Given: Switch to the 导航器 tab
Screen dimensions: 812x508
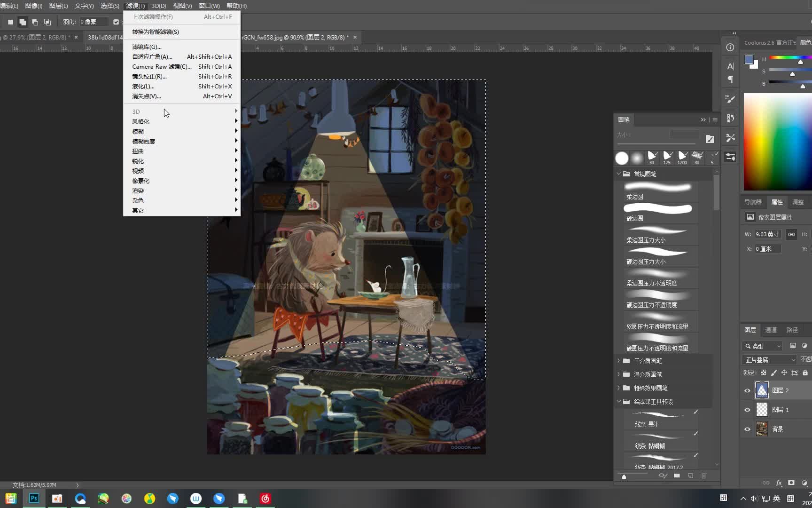Looking at the screenshot, I should [753, 202].
